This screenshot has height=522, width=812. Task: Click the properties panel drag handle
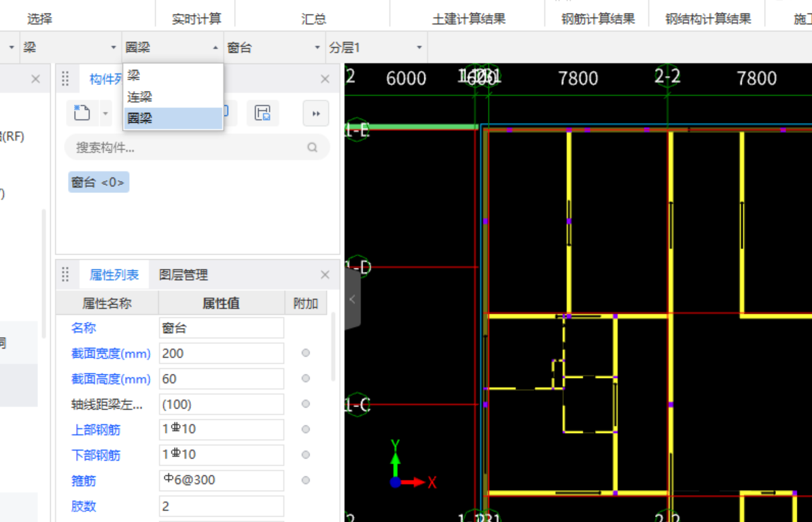pyautogui.click(x=65, y=275)
